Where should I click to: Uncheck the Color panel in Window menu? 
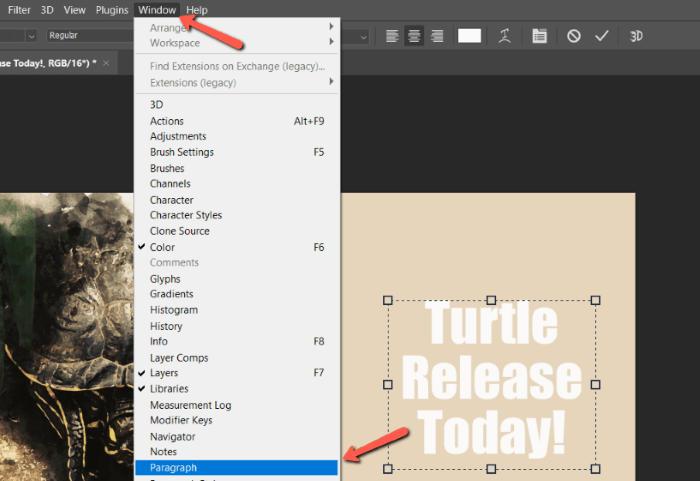pos(162,247)
